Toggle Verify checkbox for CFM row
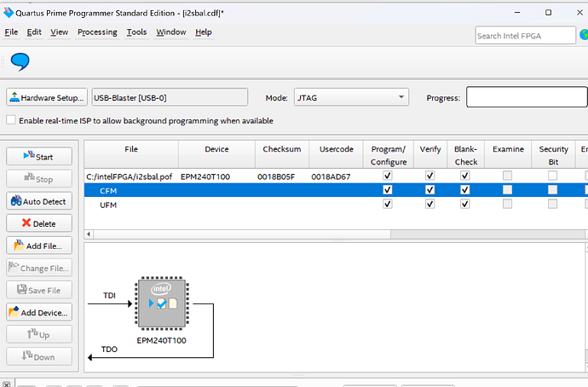This screenshot has height=387, width=588. [x=429, y=190]
